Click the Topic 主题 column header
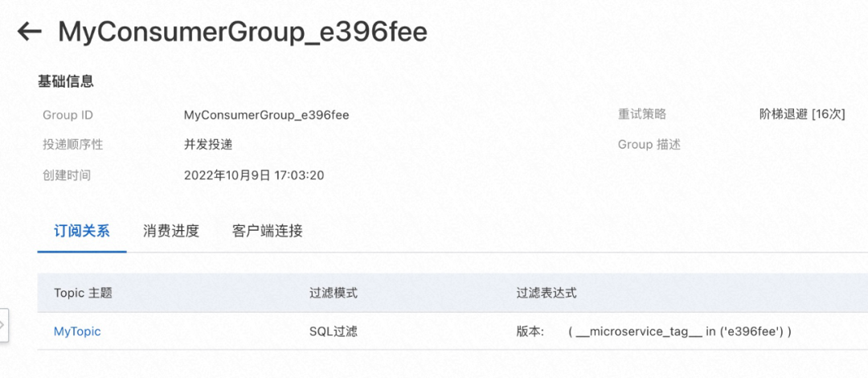This screenshot has width=868, height=378. [83, 293]
